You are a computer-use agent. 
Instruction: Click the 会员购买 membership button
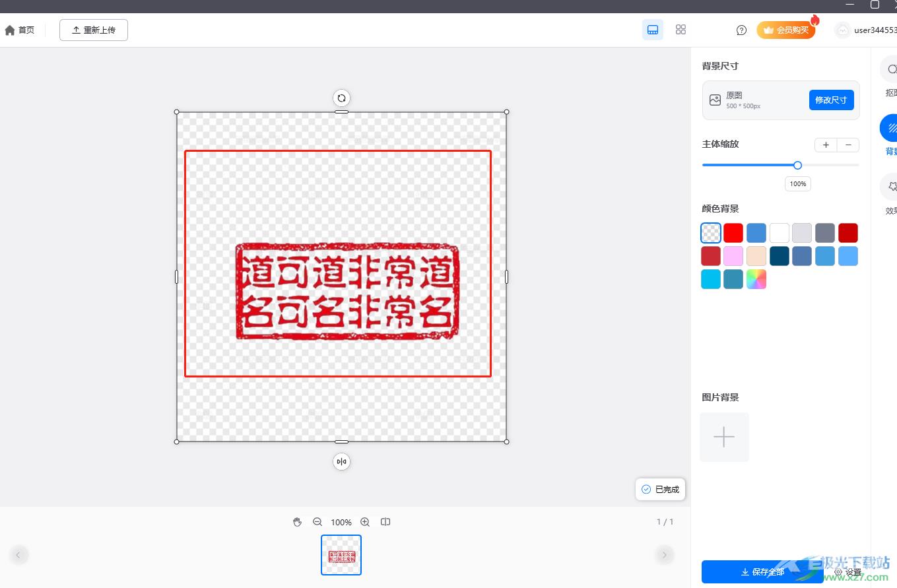(786, 30)
